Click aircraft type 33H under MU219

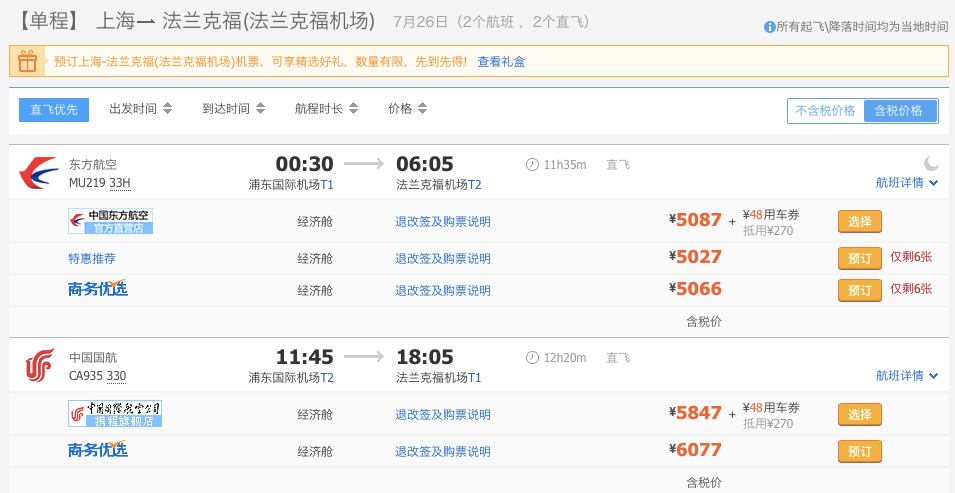click(x=120, y=183)
